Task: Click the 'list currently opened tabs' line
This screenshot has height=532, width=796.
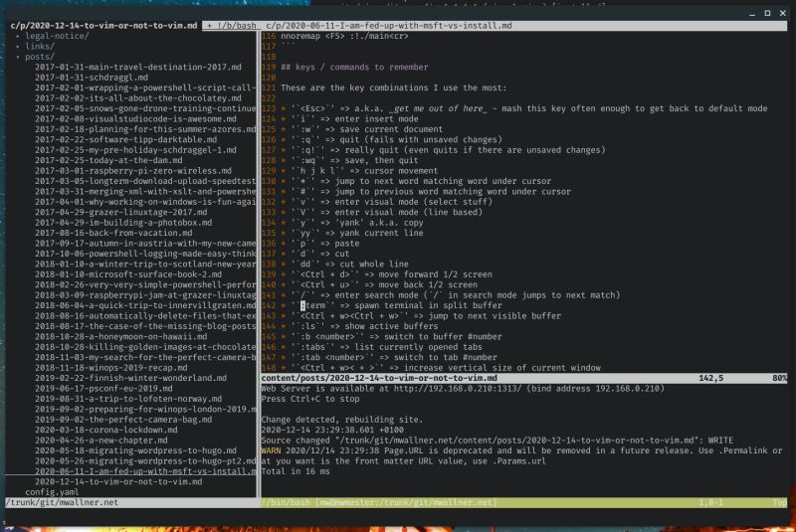Action: pyautogui.click(x=381, y=347)
